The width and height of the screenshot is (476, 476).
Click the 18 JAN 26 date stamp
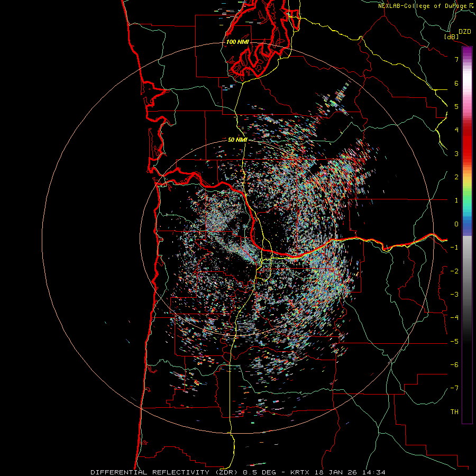[335, 472]
